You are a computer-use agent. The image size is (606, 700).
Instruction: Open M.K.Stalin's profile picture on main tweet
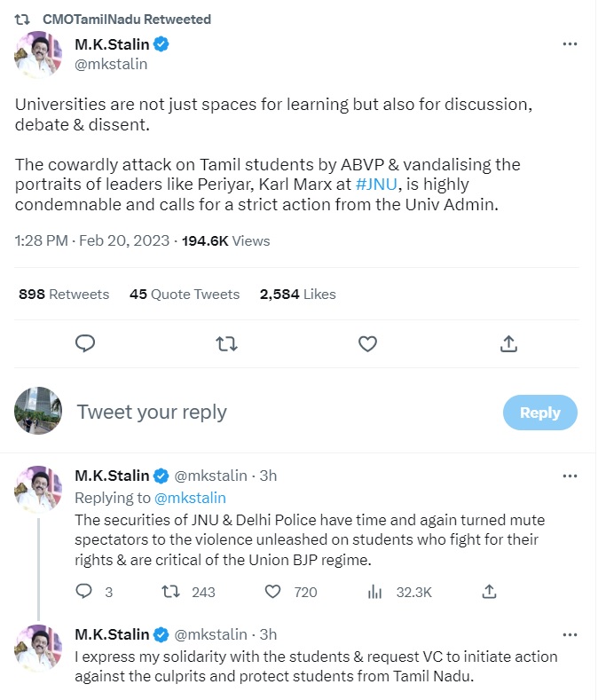click(x=38, y=54)
